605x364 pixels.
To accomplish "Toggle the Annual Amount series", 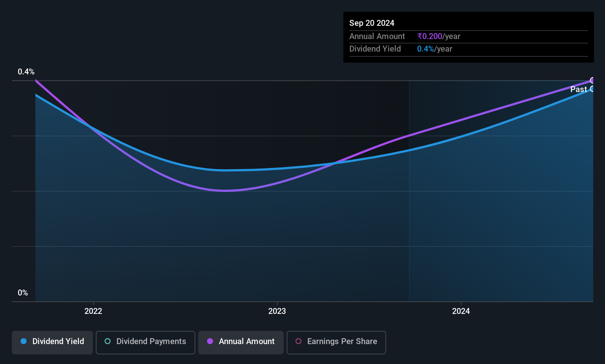I will [x=241, y=343].
